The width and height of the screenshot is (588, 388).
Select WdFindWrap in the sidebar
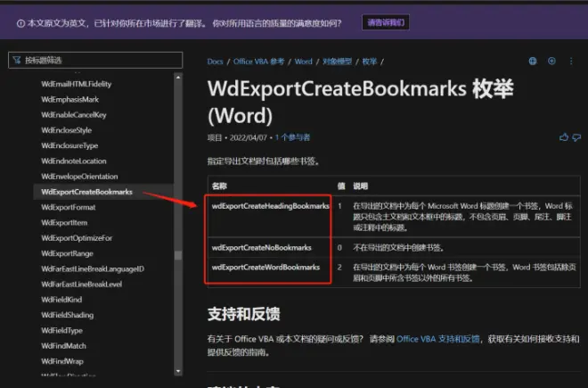coord(62,361)
